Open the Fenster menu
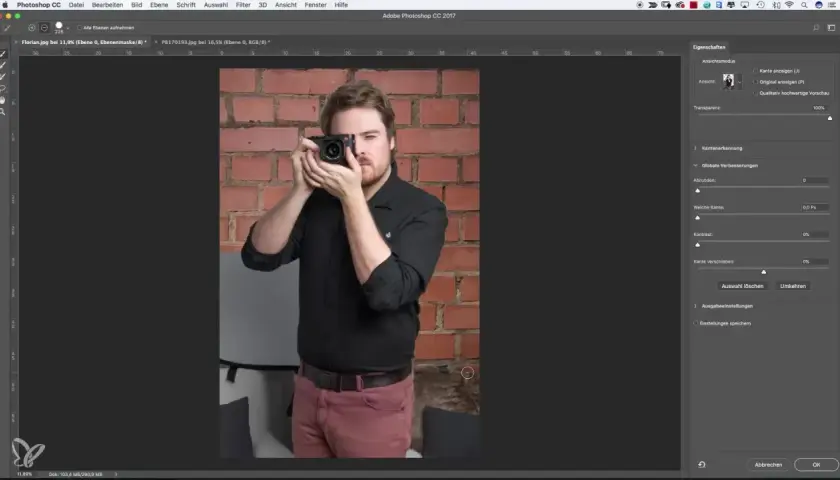 316,5
